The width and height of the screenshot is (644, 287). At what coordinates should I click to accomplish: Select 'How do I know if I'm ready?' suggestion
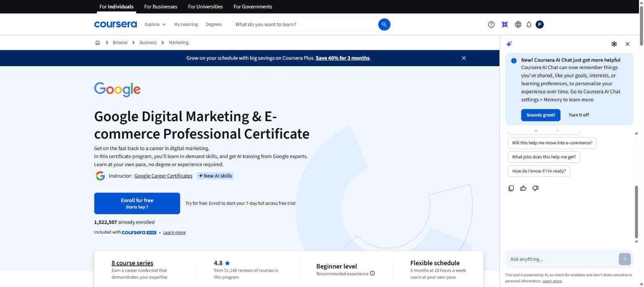coord(539,171)
